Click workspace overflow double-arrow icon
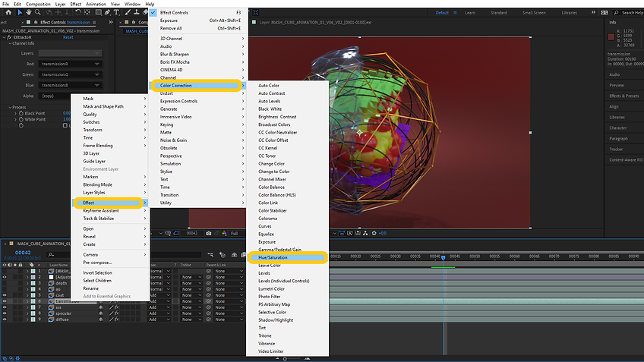The height and width of the screenshot is (362, 644). pos(593,13)
